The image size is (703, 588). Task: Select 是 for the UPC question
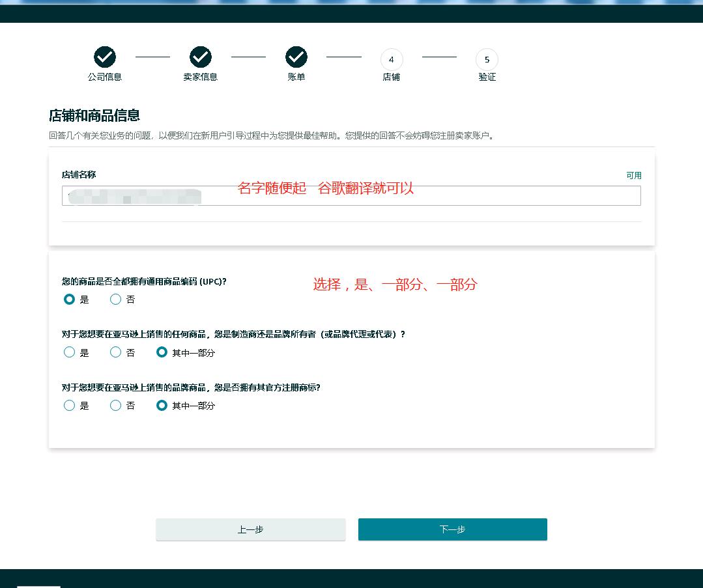coord(69,299)
